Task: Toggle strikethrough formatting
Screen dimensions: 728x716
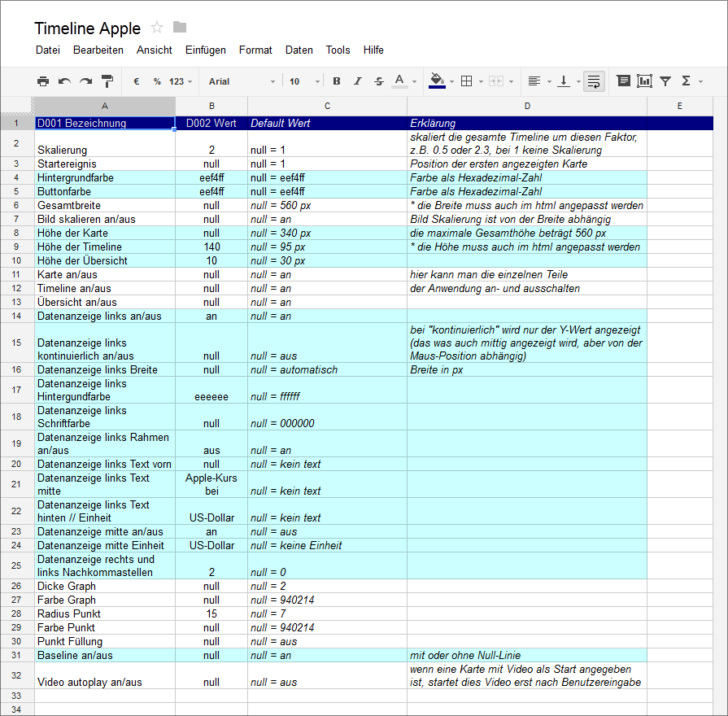Action: click(x=379, y=81)
